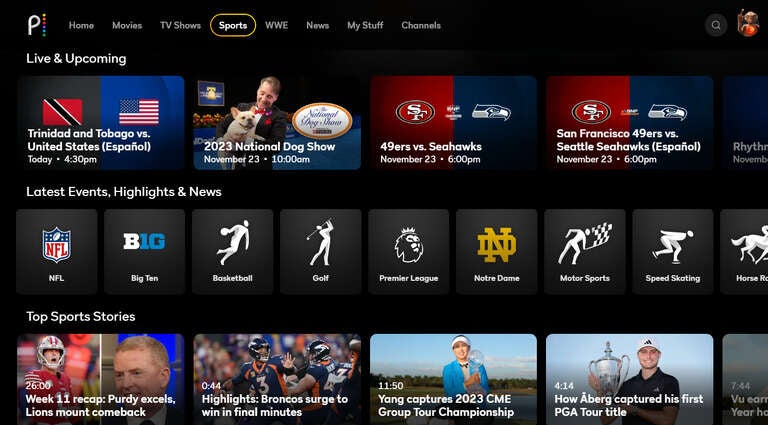This screenshot has width=768, height=425.
Task: Go to the Channels tab
Action: pyautogui.click(x=421, y=25)
